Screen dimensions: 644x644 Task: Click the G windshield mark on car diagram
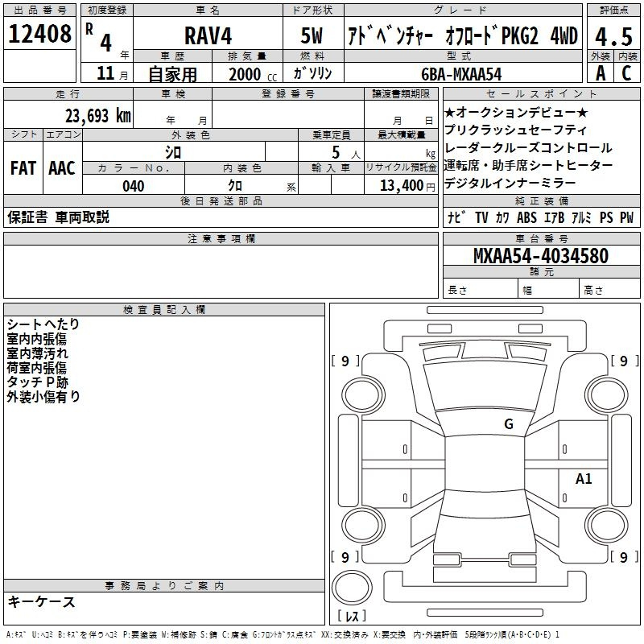(508, 424)
